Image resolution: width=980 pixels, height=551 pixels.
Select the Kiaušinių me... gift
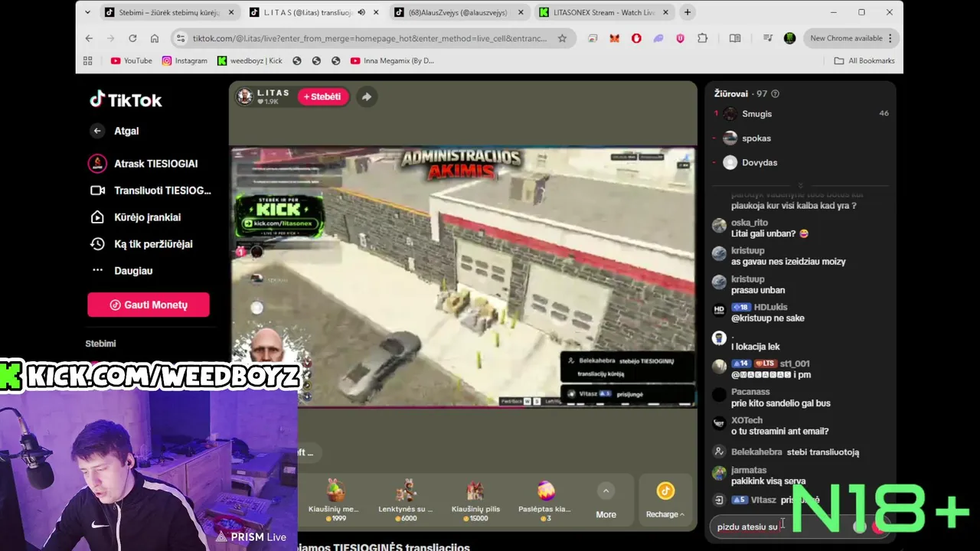tap(334, 500)
